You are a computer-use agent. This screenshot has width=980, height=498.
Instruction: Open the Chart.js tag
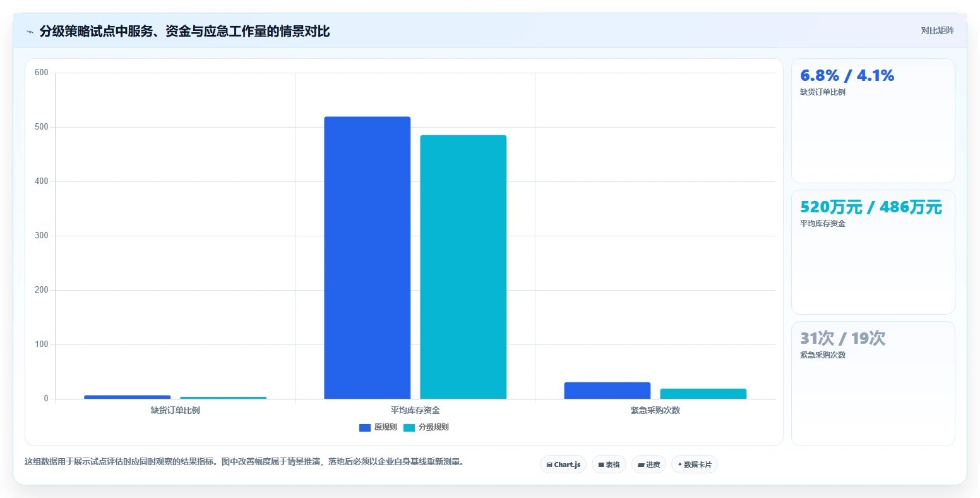tap(563, 465)
